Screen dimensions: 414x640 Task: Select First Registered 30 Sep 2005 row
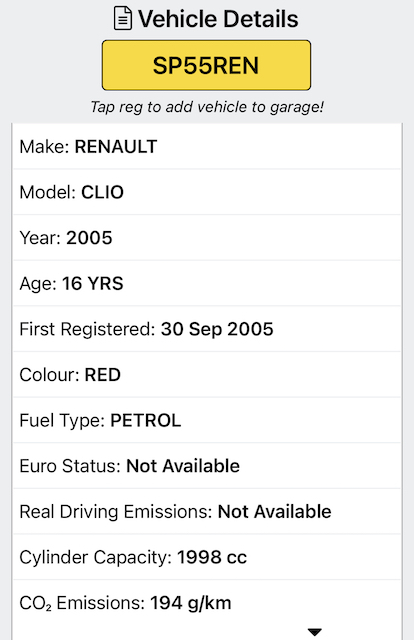tap(207, 329)
